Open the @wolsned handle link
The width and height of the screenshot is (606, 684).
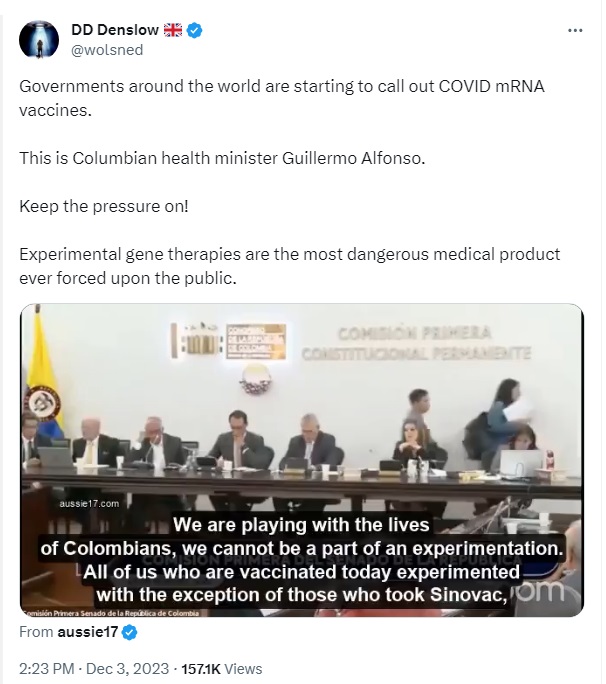click(107, 50)
